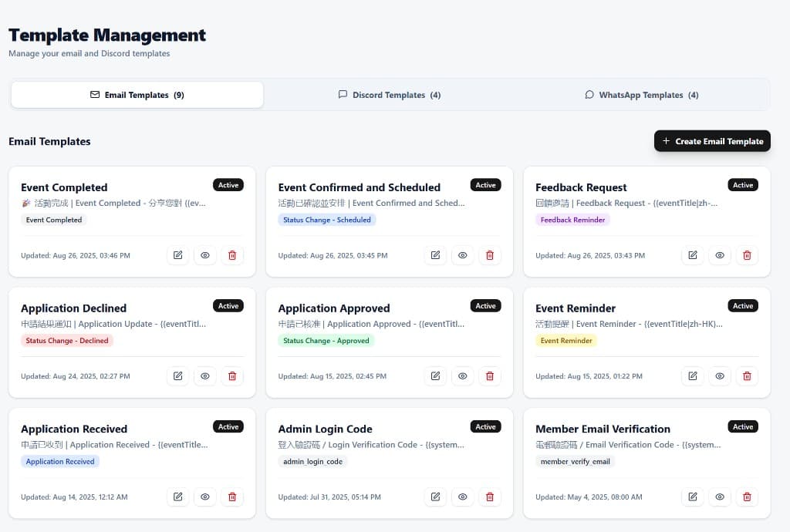Viewport: 790px width, 532px height.
Task: Preview Event Confirmed and Scheduled template
Action: click(463, 255)
